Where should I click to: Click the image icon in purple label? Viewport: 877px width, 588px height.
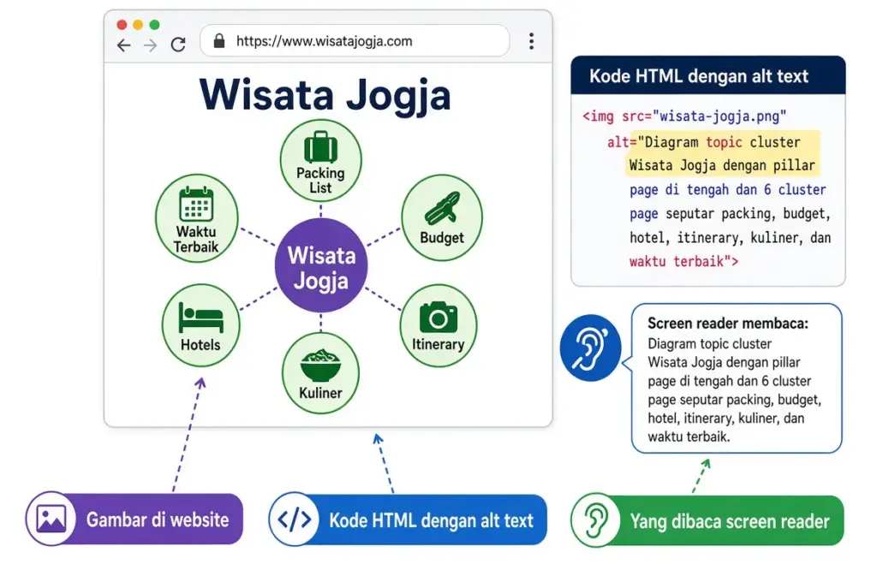[51, 519]
